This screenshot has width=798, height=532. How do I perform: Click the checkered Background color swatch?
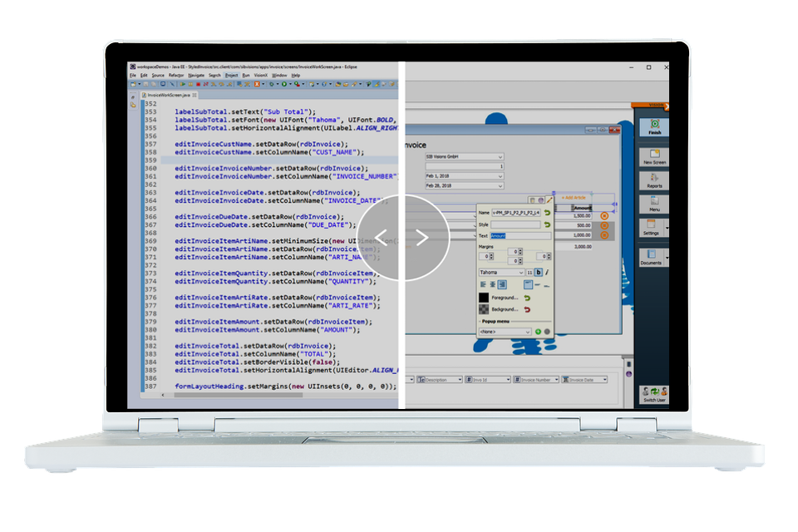[x=484, y=309]
